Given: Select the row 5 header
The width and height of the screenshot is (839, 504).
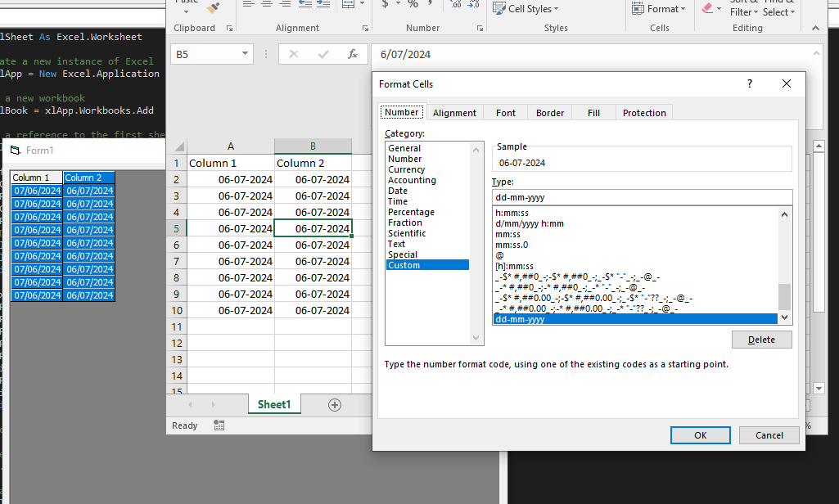Looking at the screenshot, I should 177,228.
